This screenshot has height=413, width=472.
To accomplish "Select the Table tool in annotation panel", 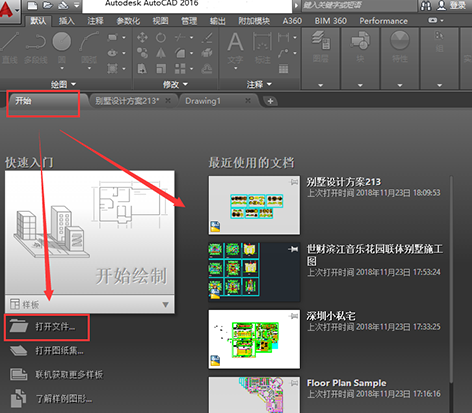I will [x=283, y=69].
